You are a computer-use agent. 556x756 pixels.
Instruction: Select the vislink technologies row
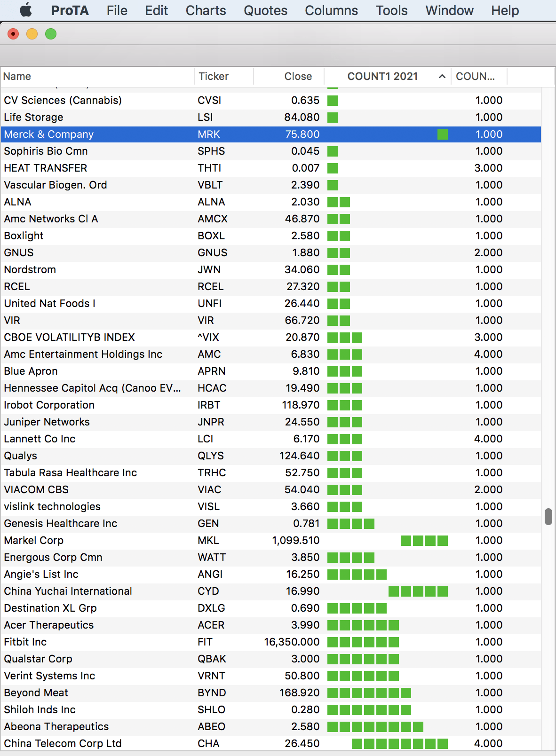click(x=270, y=506)
